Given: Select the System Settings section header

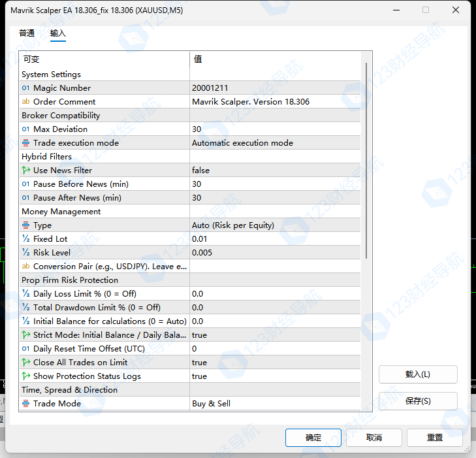Looking at the screenshot, I should [x=52, y=74].
